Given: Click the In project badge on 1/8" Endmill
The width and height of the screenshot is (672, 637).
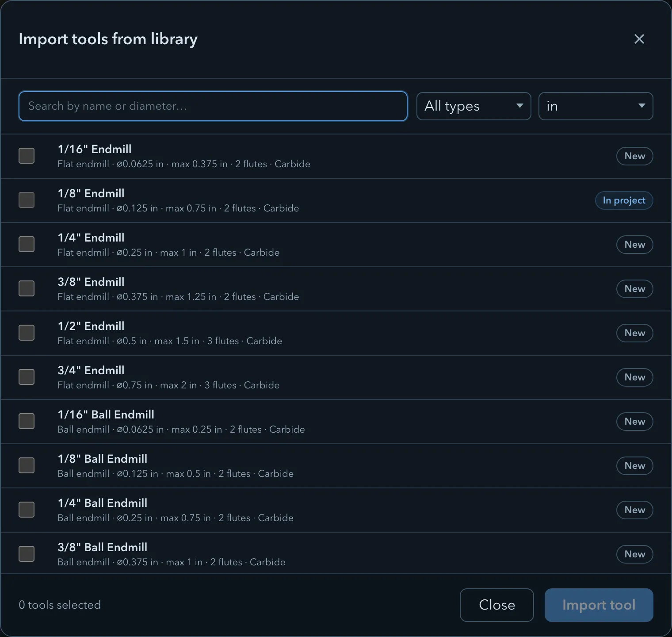Looking at the screenshot, I should pyautogui.click(x=624, y=200).
